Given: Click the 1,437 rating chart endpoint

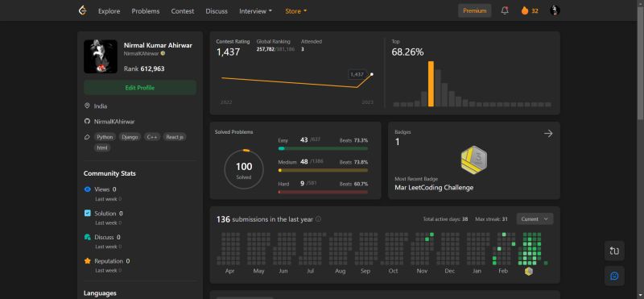Looking at the screenshot, I should tap(372, 74).
